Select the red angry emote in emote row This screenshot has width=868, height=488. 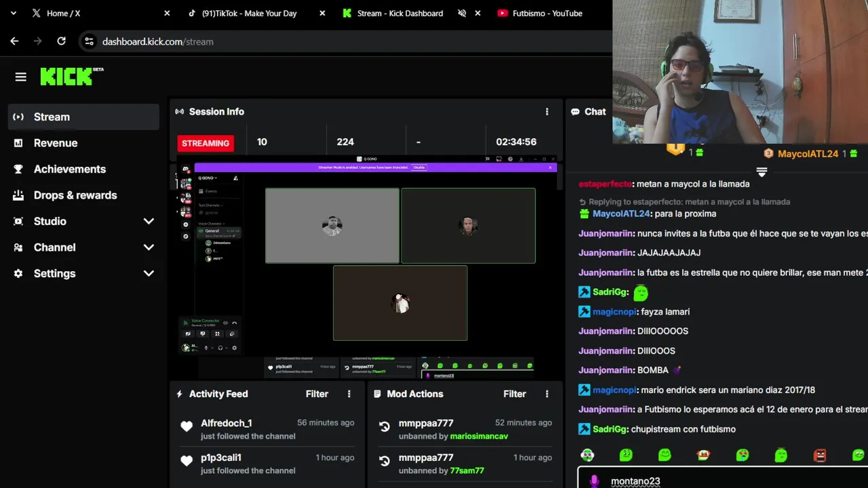coord(820,455)
